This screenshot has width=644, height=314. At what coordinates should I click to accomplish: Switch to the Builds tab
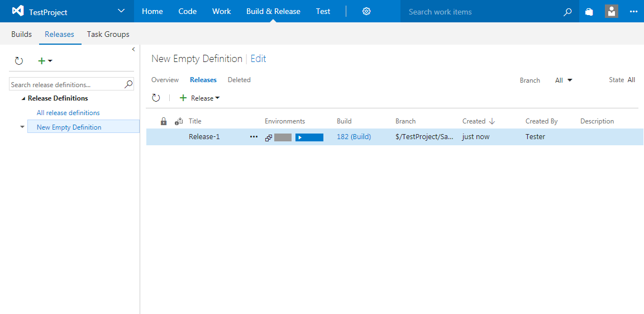click(x=22, y=34)
